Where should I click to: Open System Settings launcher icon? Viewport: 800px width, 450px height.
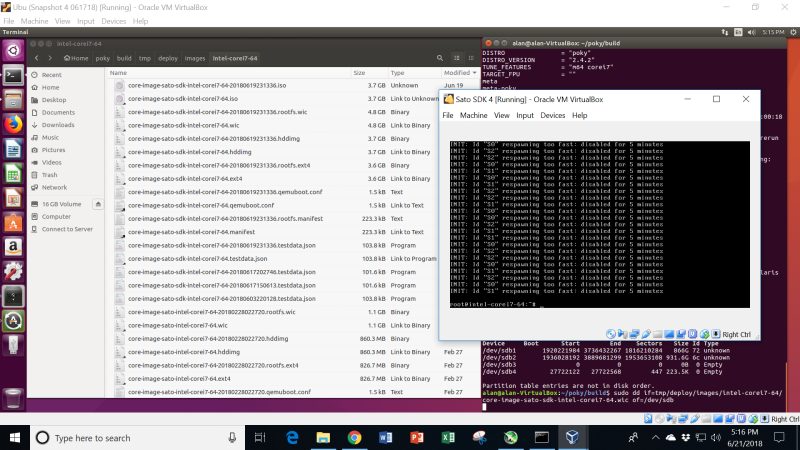pos(13,272)
